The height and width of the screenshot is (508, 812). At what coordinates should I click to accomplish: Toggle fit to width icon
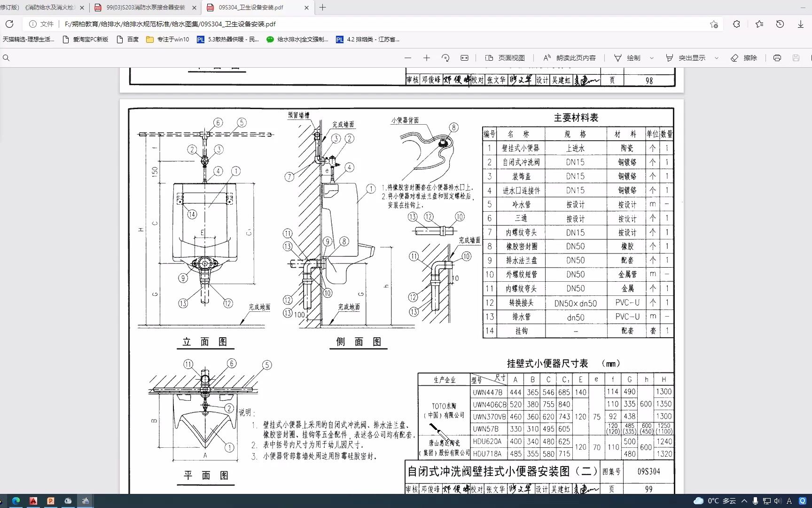coord(465,58)
